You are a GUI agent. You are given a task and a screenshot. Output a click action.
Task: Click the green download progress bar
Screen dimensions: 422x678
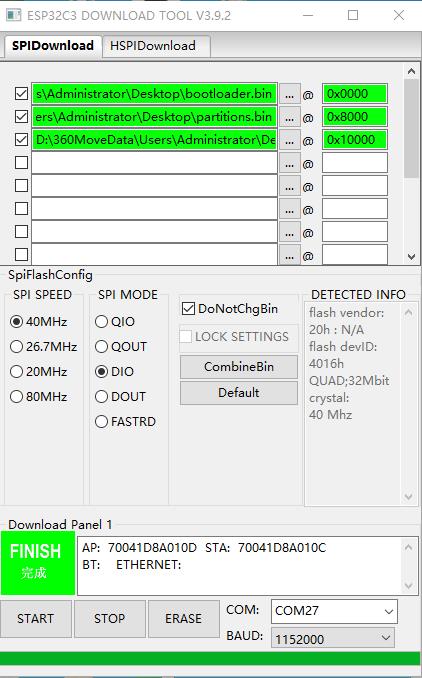pos(211,658)
